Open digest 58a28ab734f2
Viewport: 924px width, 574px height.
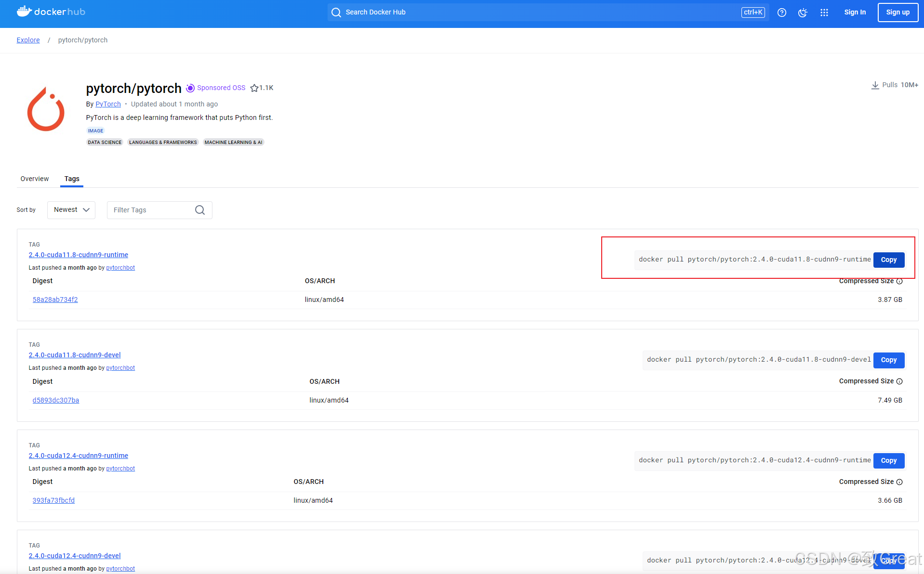click(55, 300)
